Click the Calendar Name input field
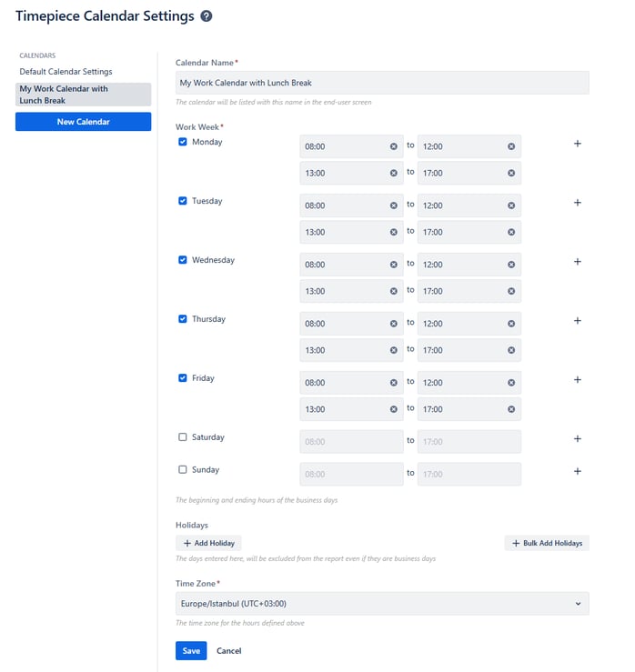This screenshot has height=672, width=635. tap(382, 83)
